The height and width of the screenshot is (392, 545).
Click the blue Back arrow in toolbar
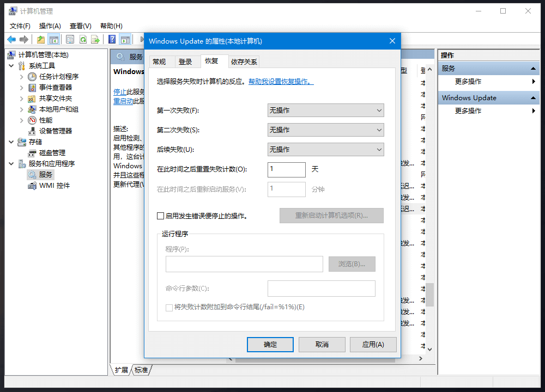tap(11, 40)
